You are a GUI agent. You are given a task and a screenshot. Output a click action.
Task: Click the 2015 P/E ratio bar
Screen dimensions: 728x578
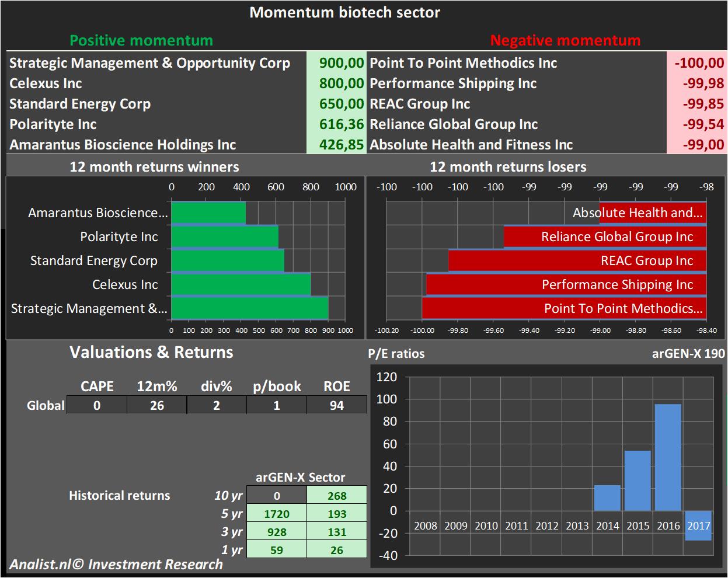tap(638, 480)
